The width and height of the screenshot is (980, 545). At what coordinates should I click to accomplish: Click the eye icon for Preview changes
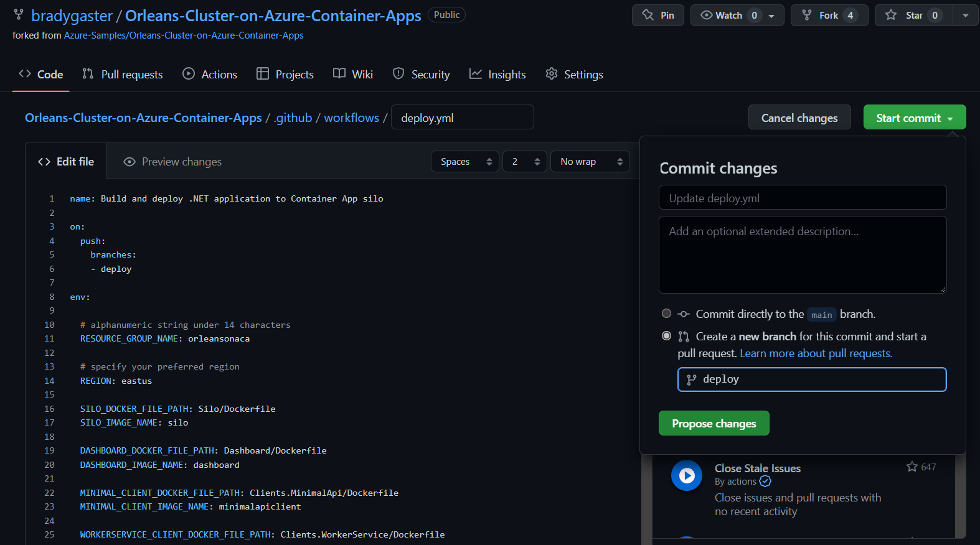click(x=130, y=162)
